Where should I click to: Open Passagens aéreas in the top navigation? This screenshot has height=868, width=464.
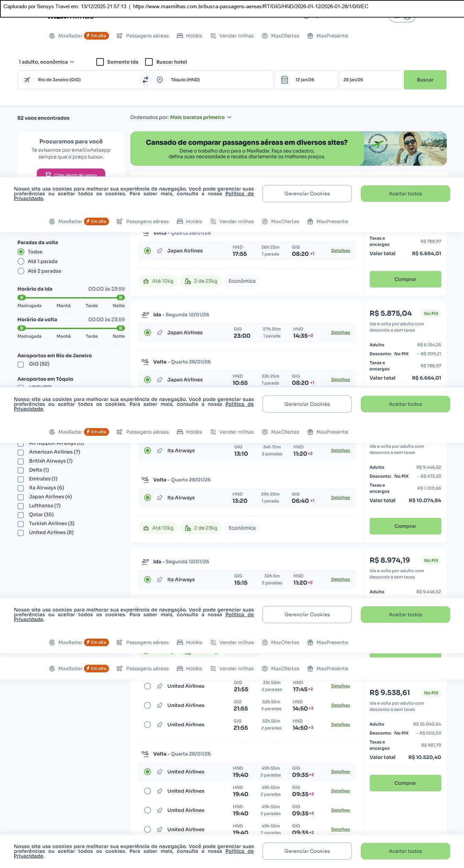[147, 36]
